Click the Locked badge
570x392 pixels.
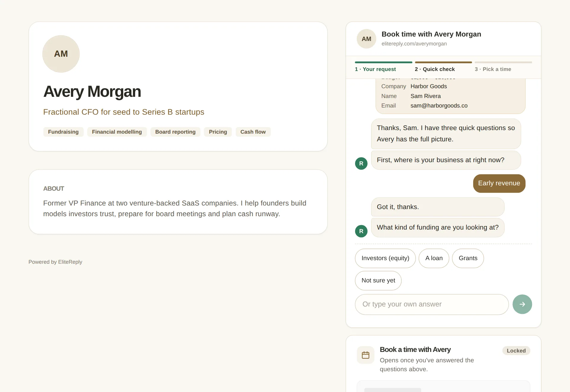coord(516,351)
